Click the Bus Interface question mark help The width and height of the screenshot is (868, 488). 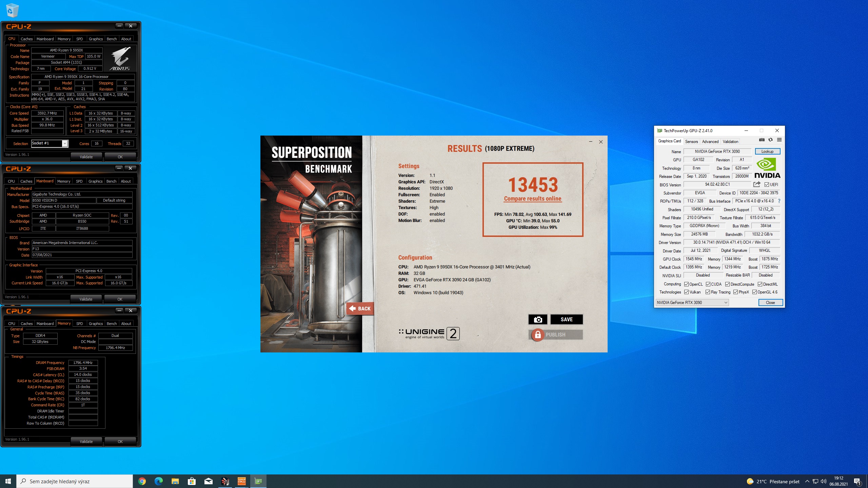pyautogui.click(x=779, y=201)
